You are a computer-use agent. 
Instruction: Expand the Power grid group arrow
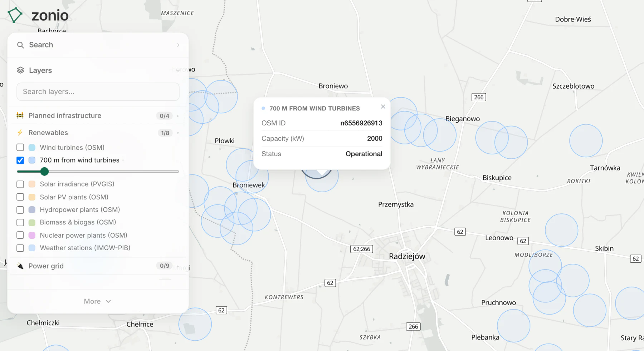pos(178,266)
